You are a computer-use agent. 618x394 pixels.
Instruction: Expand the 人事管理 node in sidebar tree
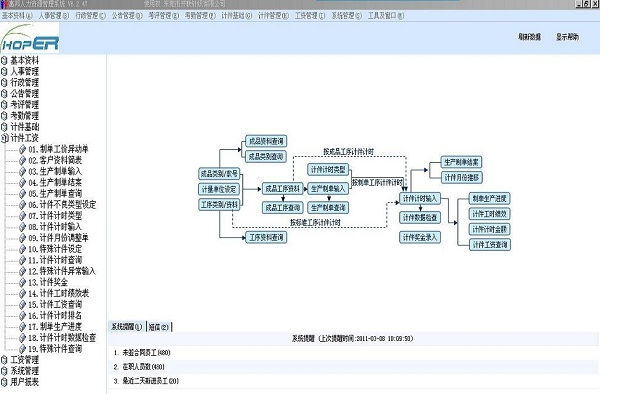[4, 71]
